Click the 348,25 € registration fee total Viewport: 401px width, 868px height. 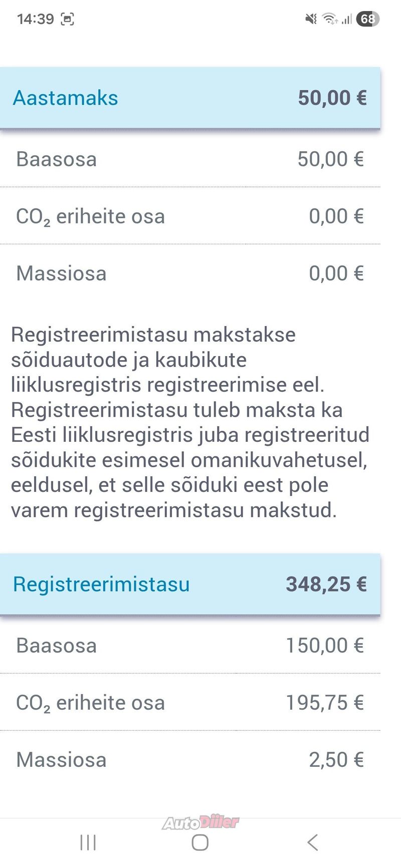coord(326,584)
